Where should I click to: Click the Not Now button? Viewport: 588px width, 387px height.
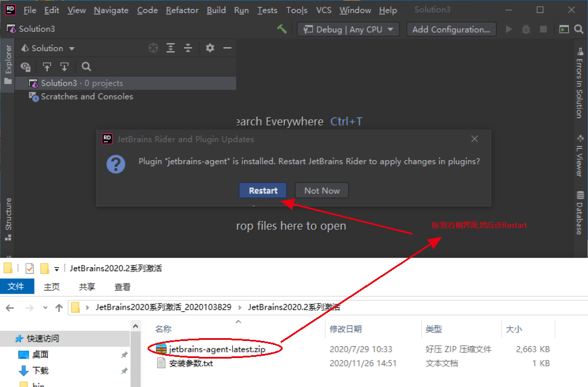click(x=322, y=191)
